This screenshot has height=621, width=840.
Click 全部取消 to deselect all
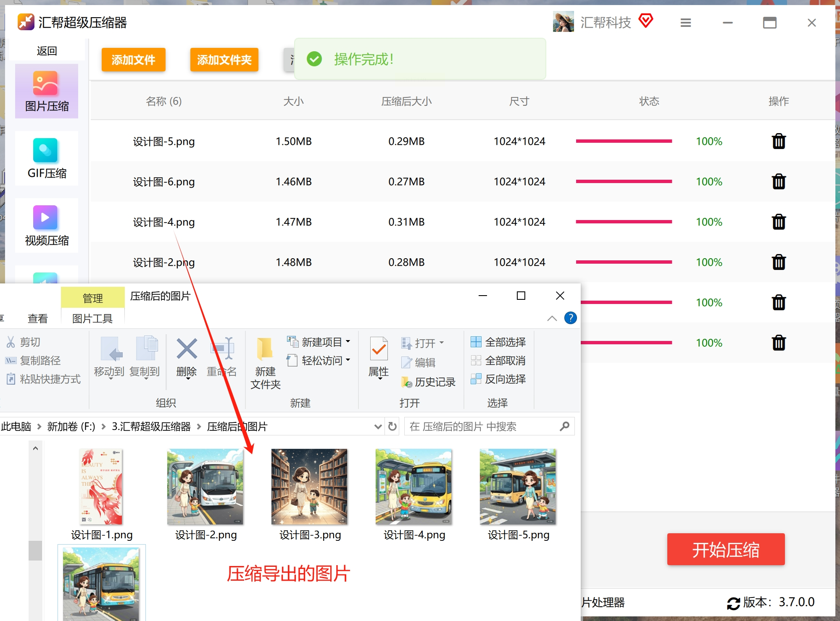point(498,360)
